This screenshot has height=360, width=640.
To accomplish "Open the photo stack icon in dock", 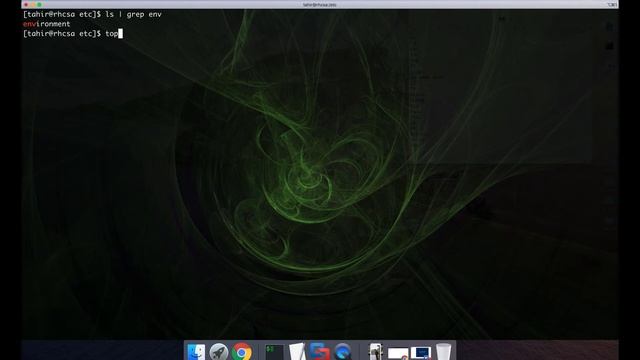I will [375, 352].
